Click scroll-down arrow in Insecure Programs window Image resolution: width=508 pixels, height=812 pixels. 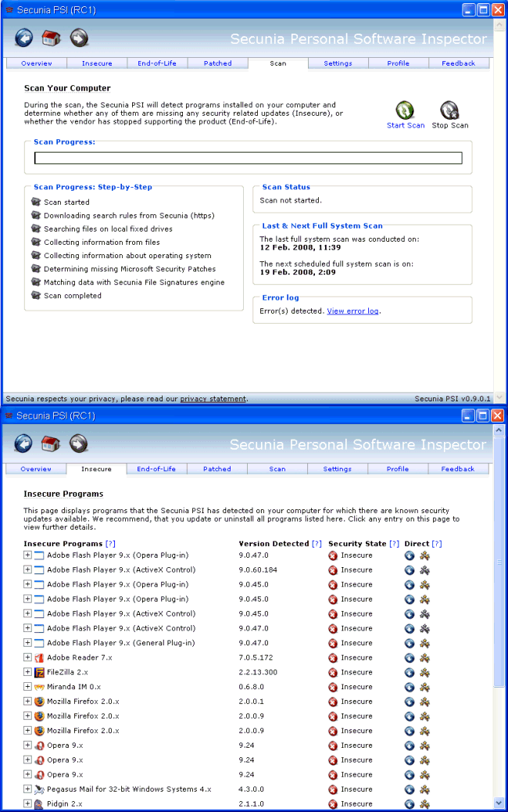[499, 803]
